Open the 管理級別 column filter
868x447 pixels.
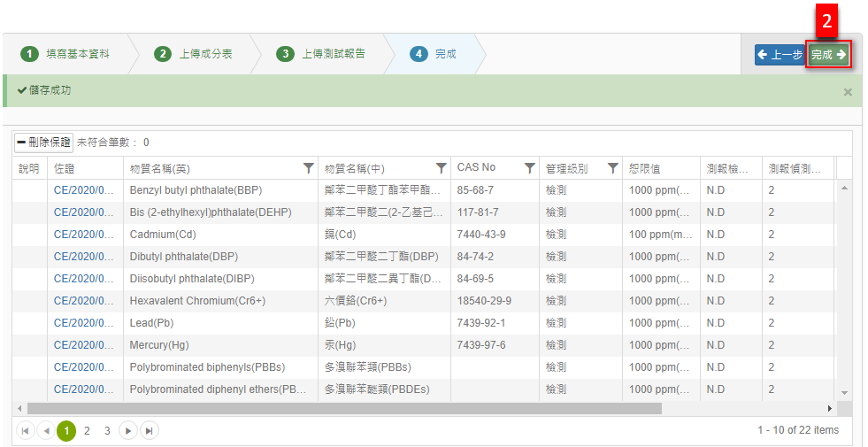(612, 168)
